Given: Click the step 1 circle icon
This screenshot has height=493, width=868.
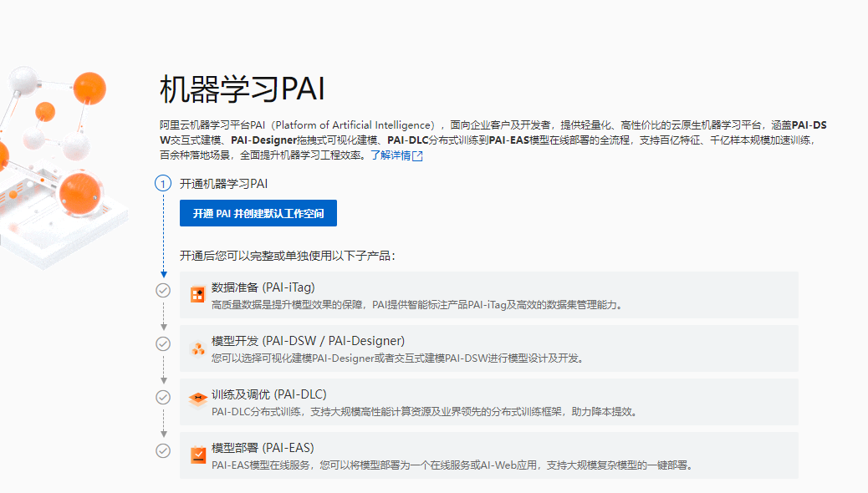Looking at the screenshot, I should (x=163, y=184).
